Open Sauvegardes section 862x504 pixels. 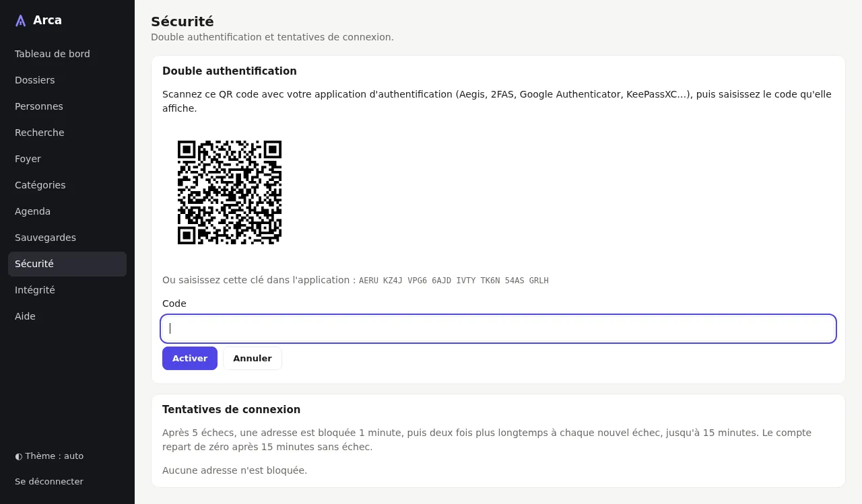pyautogui.click(x=67, y=238)
